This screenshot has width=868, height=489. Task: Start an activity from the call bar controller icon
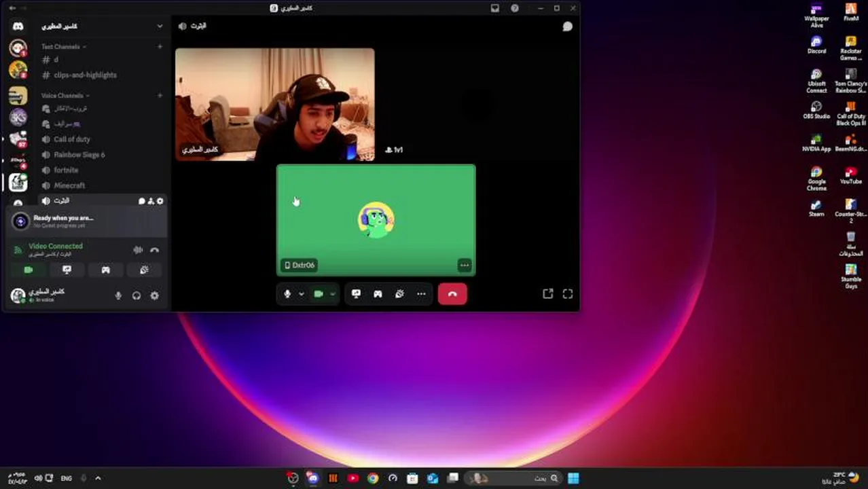coord(378,294)
